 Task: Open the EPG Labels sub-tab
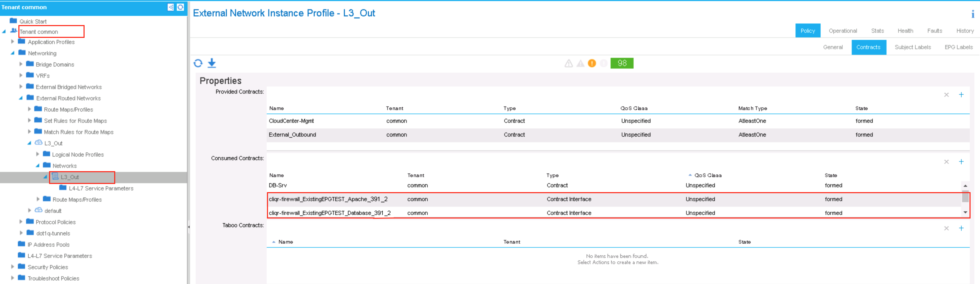click(958, 47)
